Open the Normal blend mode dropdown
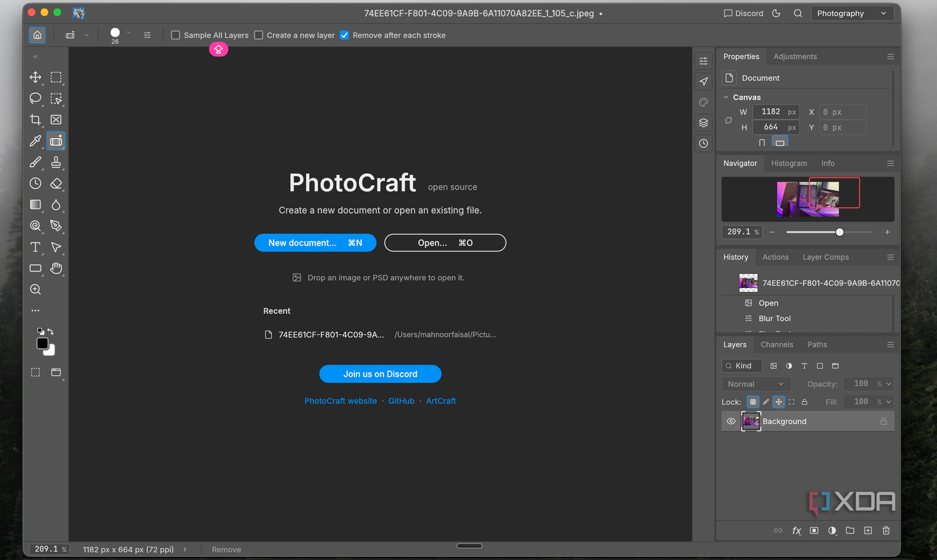Screen dimensions: 937x560 coord(756,384)
